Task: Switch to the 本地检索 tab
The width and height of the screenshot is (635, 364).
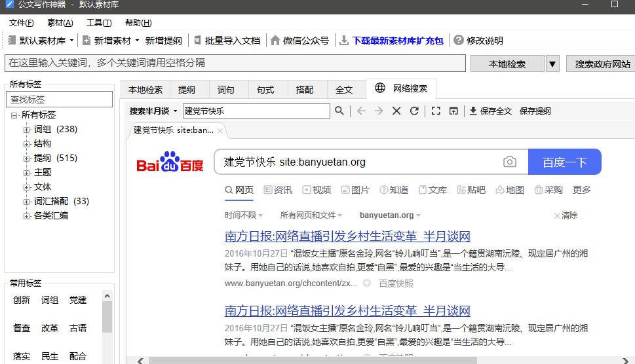Action: [x=145, y=90]
